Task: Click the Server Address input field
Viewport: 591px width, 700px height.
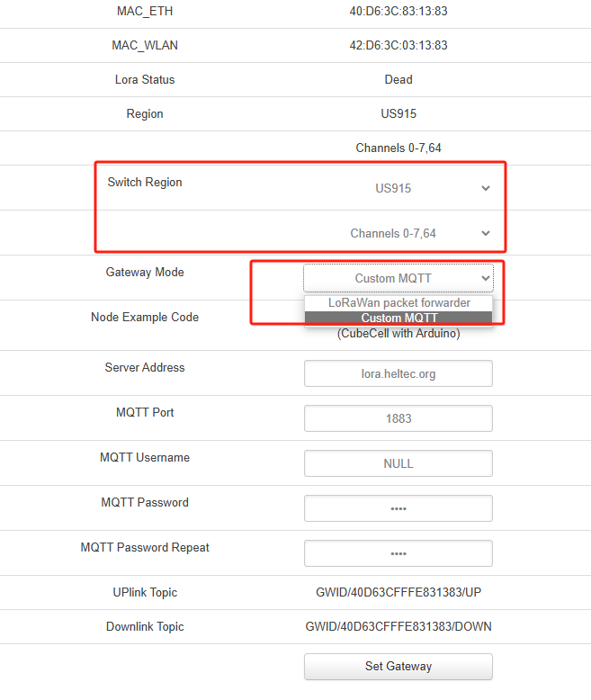Action: coord(398,373)
